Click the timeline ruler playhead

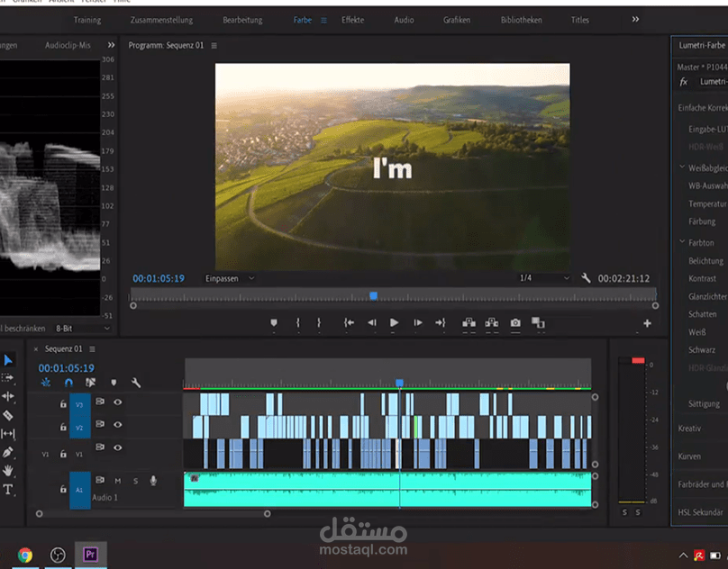(399, 383)
